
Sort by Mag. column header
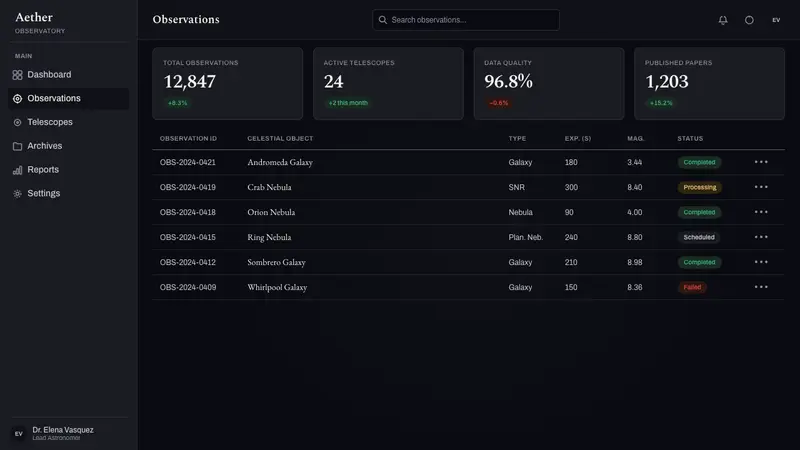coord(636,138)
